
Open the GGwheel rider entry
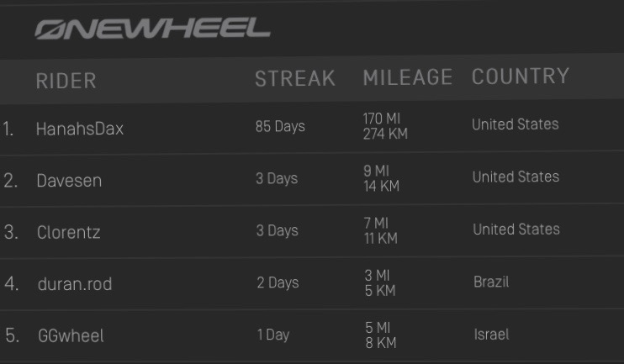pos(71,336)
